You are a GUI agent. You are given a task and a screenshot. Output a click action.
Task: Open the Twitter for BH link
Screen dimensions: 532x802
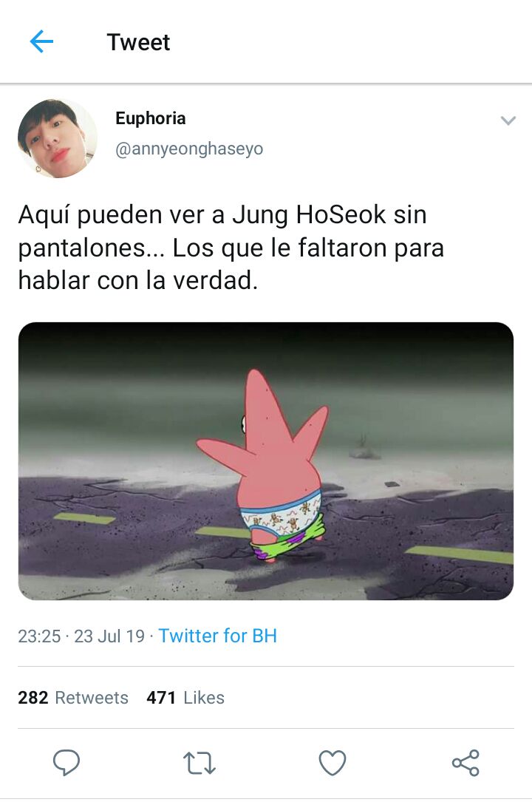tap(218, 636)
